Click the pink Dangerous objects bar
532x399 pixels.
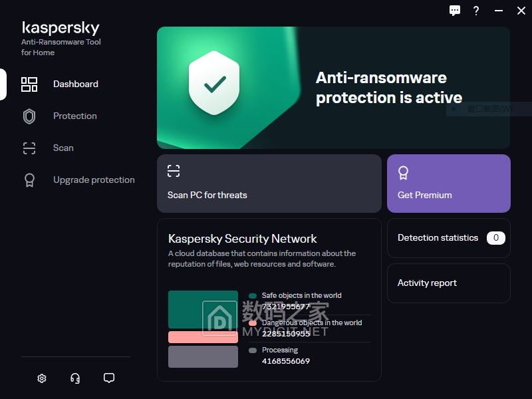(x=203, y=337)
